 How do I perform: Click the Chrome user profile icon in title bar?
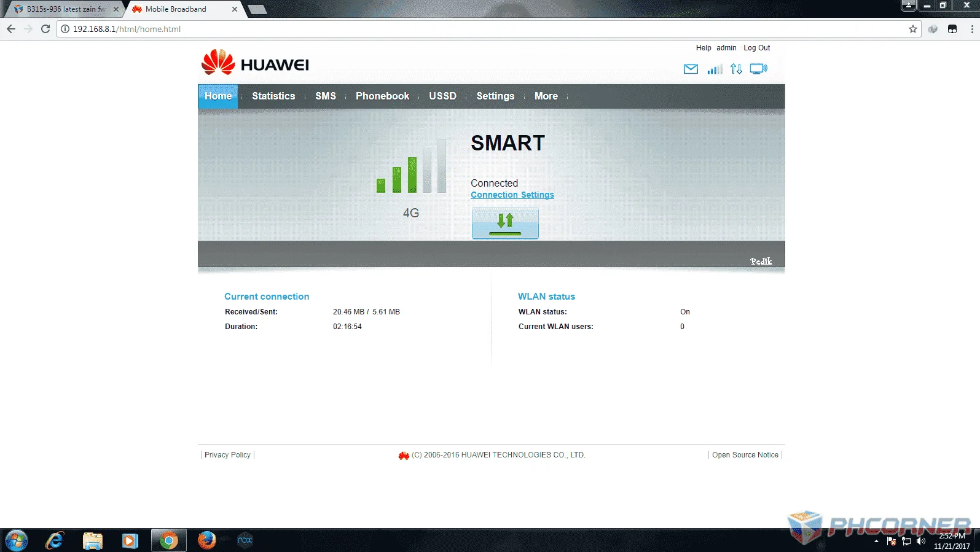(909, 5)
